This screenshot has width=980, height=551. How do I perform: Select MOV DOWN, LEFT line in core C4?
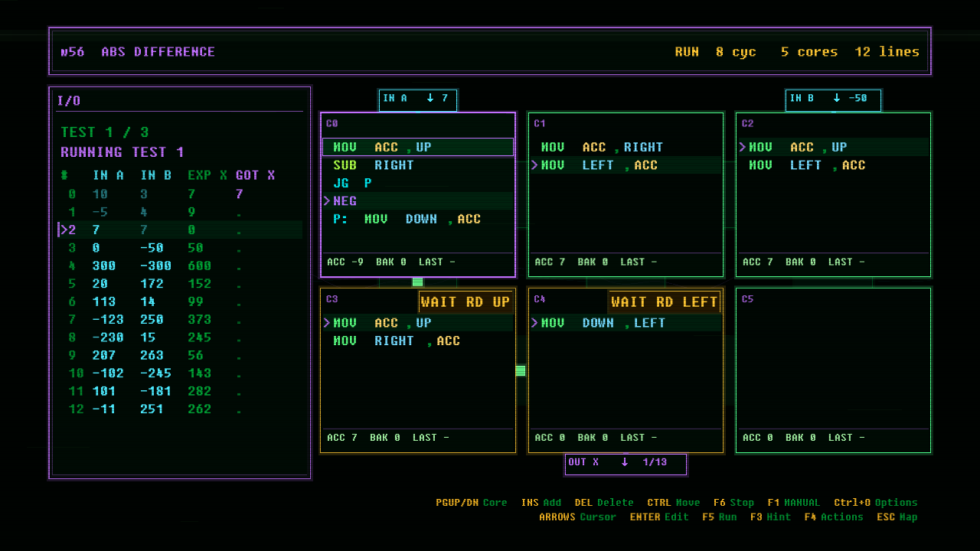pyautogui.click(x=626, y=323)
